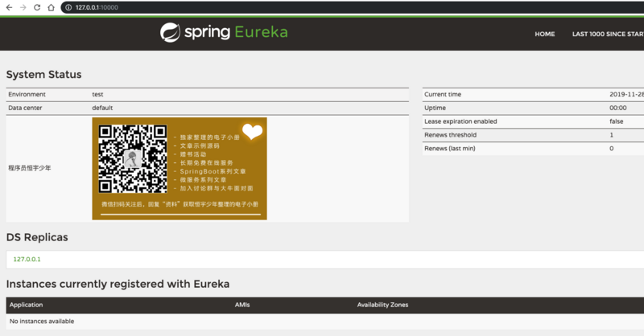Focus the address bar showing 127.0.0.1:10000
Screen dimensions: 644x336
click(353, 7)
